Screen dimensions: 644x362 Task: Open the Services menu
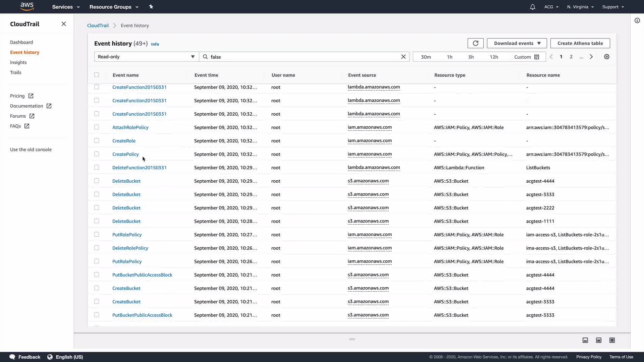point(66,7)
